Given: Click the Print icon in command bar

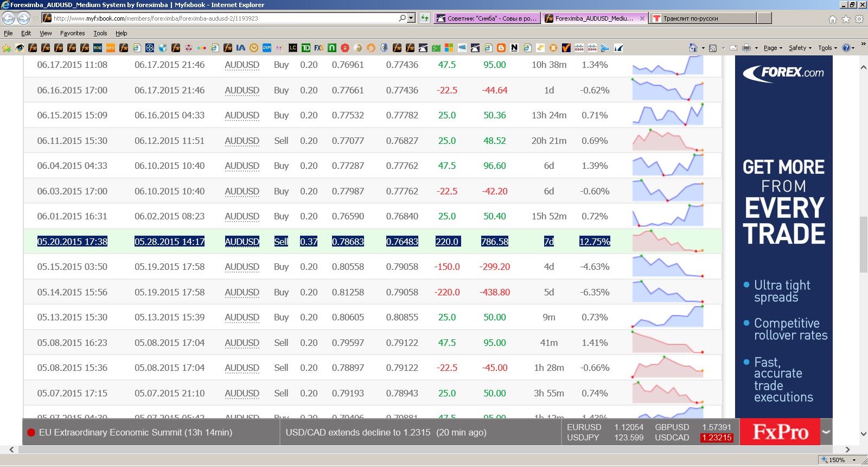Looking at the screenshot, I should (746, 48).
